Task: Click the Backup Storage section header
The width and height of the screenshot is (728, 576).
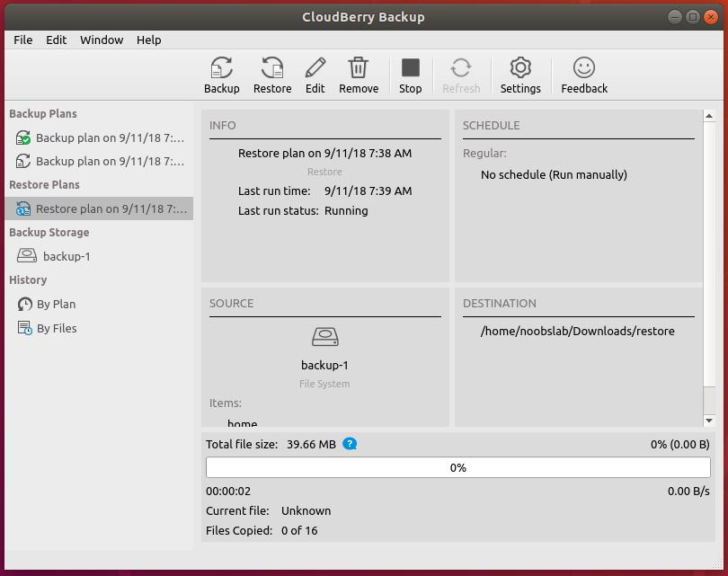Action: tap(49, 232)
